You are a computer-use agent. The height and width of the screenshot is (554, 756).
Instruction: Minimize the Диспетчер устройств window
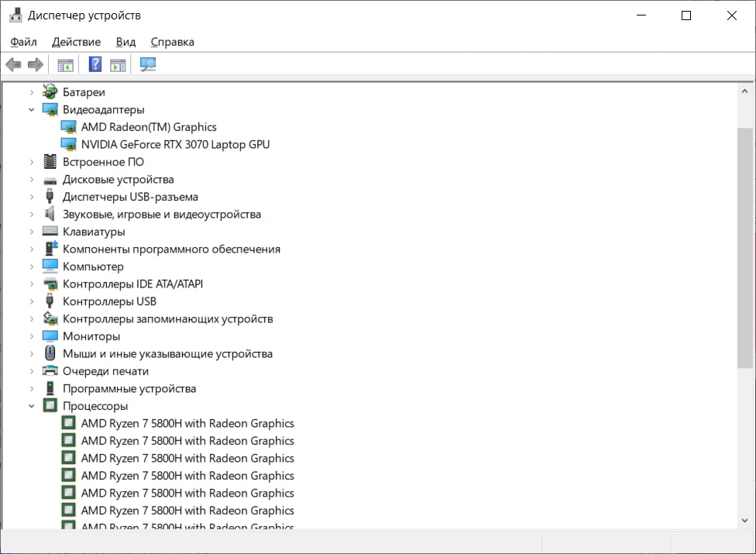point(641,15)
